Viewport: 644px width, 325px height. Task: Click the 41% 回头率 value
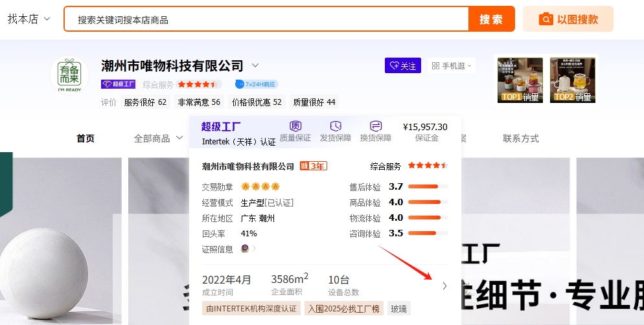[x=249, y=234]
